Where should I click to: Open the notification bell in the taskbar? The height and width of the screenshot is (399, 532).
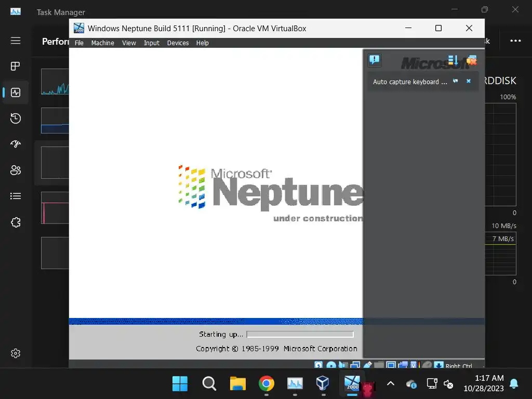514,383
